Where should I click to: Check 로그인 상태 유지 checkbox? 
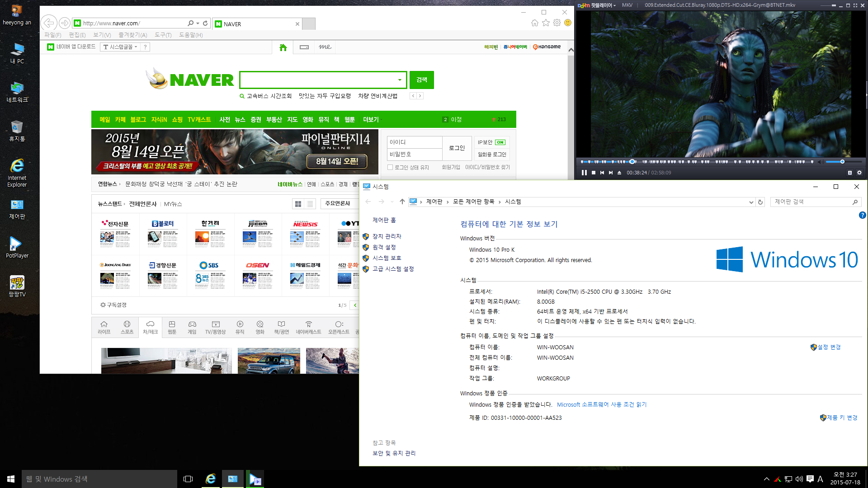point(390,168)
